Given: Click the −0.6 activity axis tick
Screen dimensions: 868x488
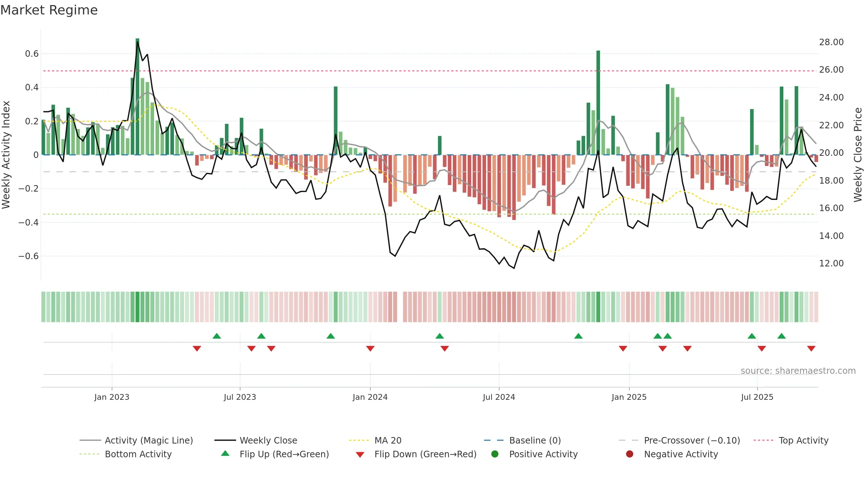Looking at the screenshot, I should click(29, 256).
